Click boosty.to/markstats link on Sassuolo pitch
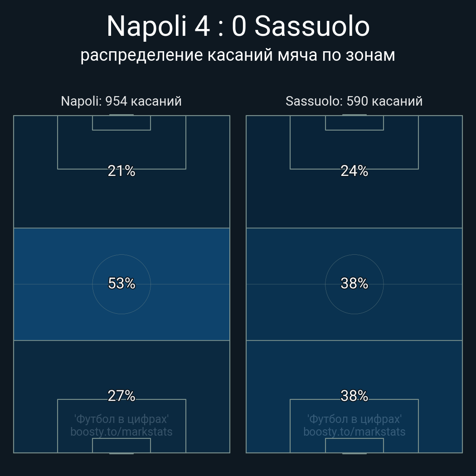Screen dimensions: 476x476 click(x=354, y=432)
